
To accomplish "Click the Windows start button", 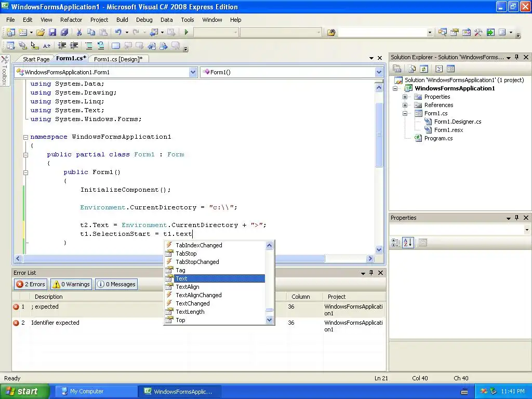I will coord(24,391).
